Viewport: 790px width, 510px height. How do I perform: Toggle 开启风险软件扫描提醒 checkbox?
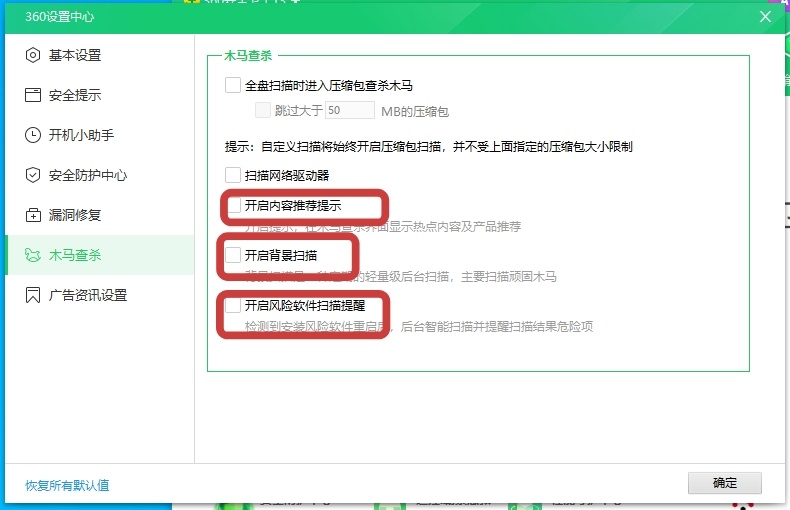pos(233,305)
